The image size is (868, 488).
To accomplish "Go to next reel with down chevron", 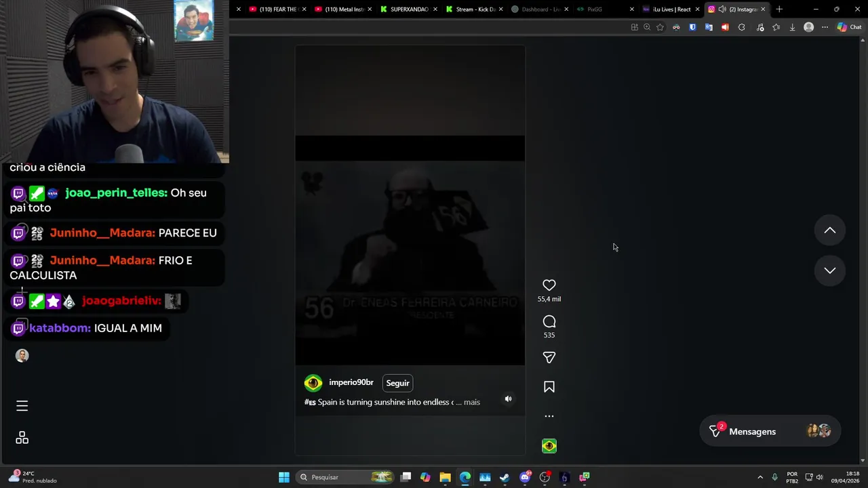I will (829, 270).
